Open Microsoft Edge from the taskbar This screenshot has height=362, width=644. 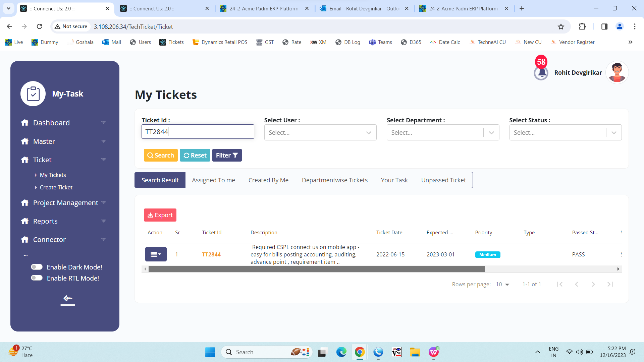click(x=341, y=352)
